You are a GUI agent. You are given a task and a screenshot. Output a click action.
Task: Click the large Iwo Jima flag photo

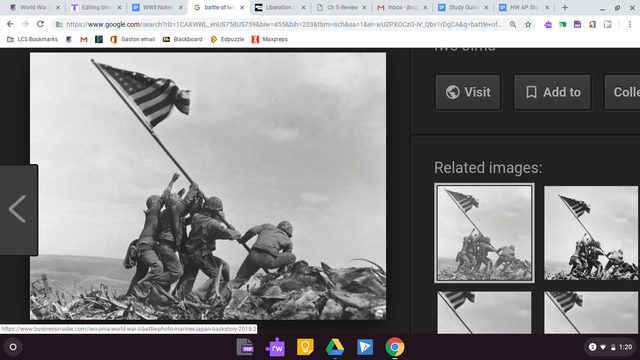tap(208, 186)
